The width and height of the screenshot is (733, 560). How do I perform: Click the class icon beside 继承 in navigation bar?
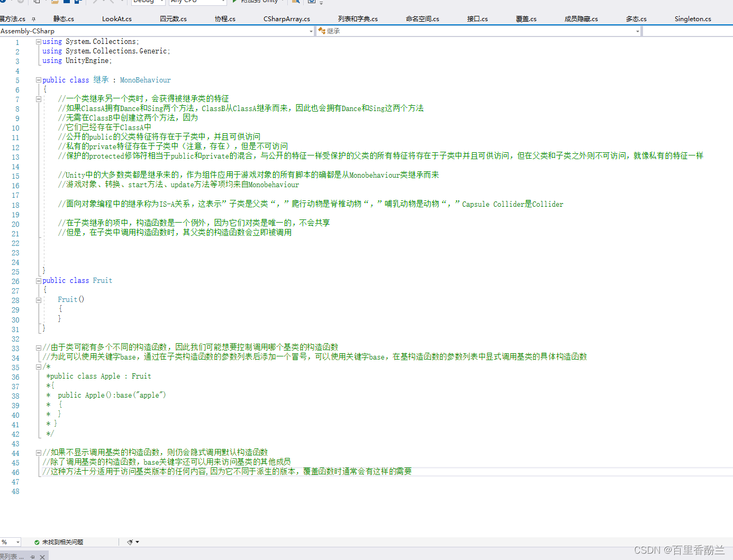click(x=322, y=31)
